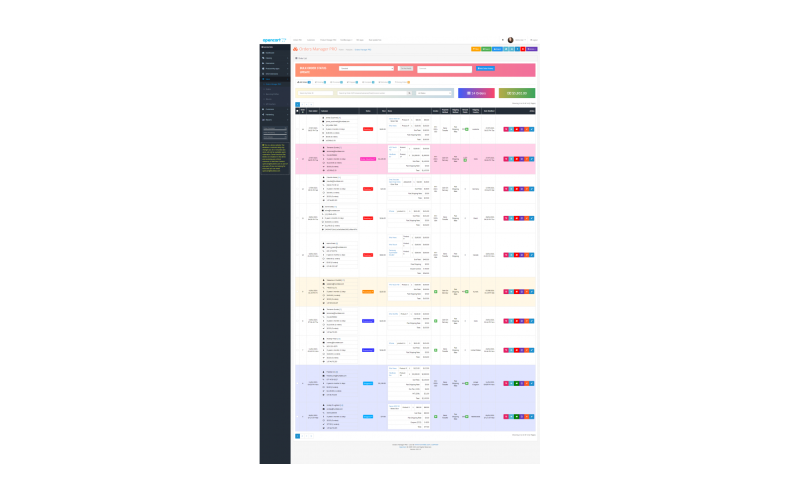This screenshot has width=800, height=500.
Task: Open the purple dropdown button in page header
Action: (532, 49)
